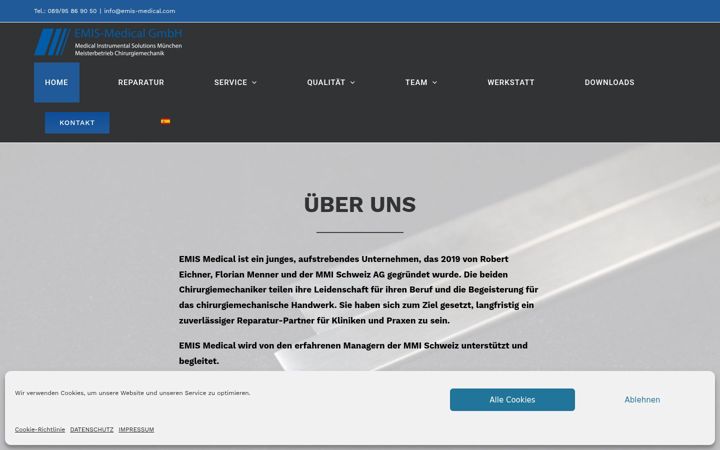Open the Datenschutz link
This screenshot has height=450, width=720.
coord(92,429)
